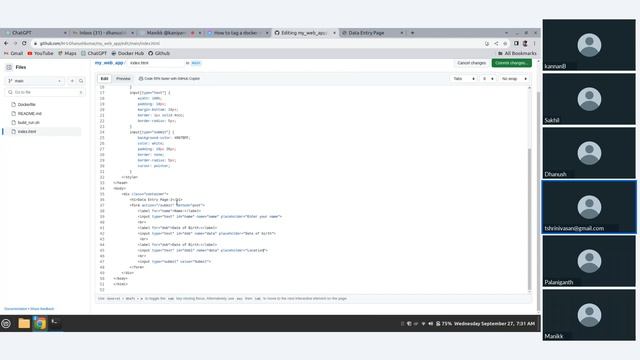Open the system application menu in taskbar
Image resolution: width=640 pixels, height=360 pixels.
coord(6,324)
